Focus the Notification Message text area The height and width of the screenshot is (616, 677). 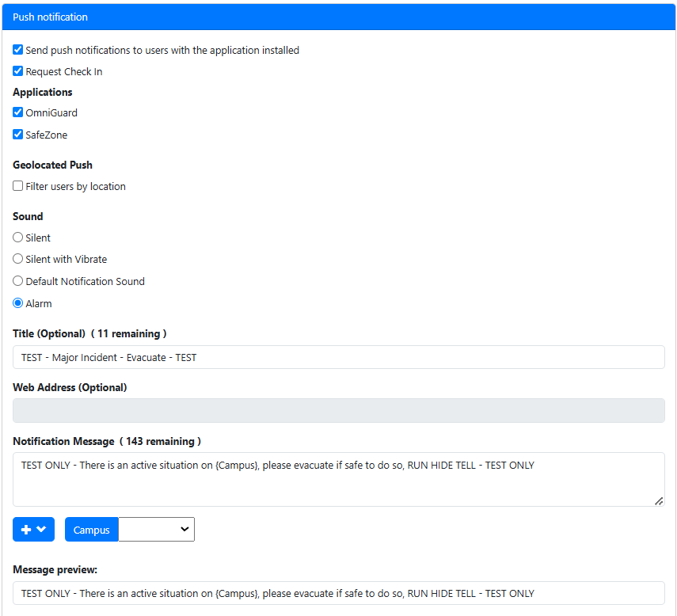[339, 485]
